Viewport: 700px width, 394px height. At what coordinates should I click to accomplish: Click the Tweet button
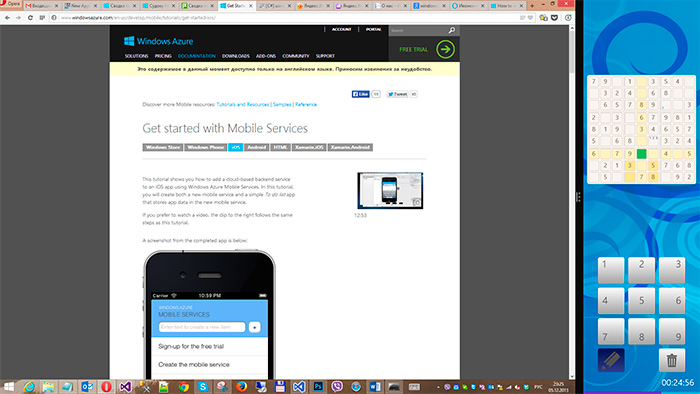[x=397, y=94]
